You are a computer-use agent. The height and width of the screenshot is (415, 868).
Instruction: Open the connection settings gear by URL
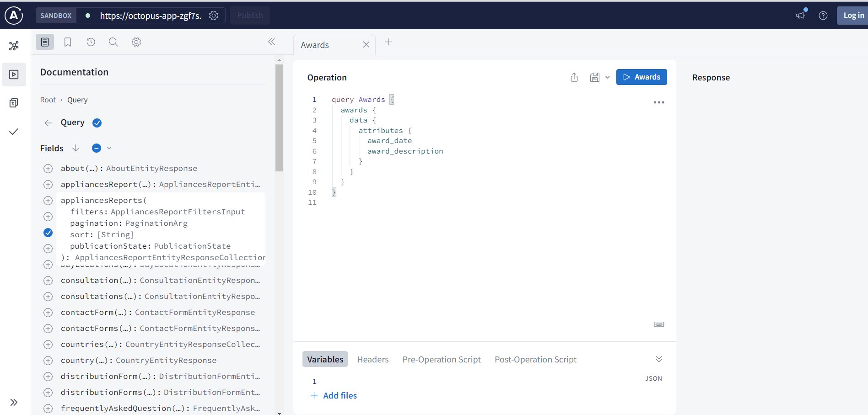[x=214, y=16]
